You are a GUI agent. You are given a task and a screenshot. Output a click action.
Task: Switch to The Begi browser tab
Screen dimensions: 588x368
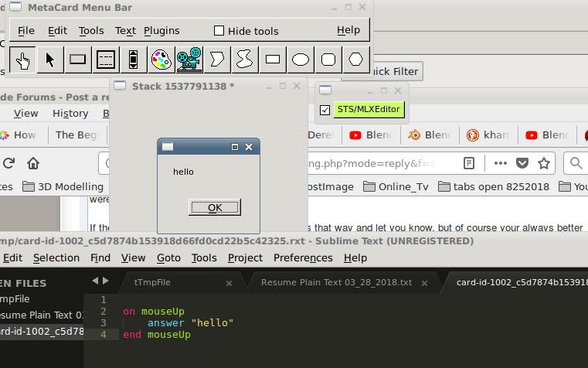tap(77, 135)
